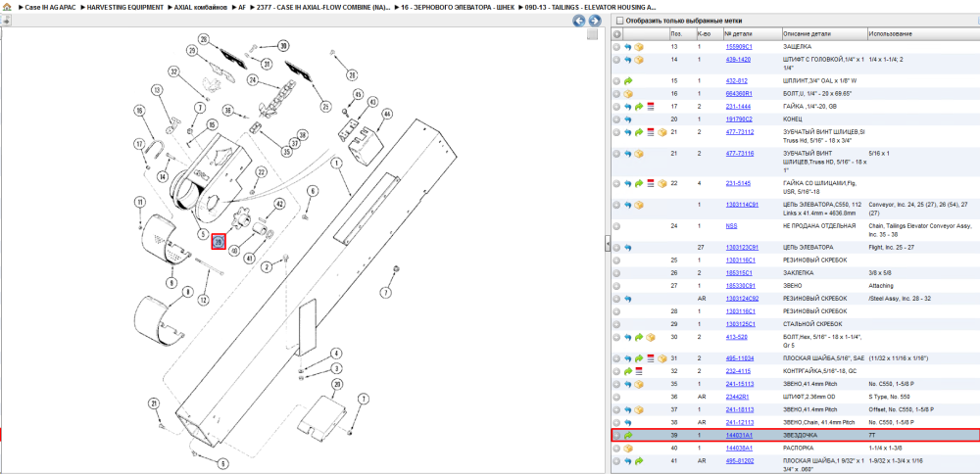The height and width of the screenshot is (474, 980).
Task: Open 'Case IH AG APAC' breadcrumb
Action: tap(50, 7)
